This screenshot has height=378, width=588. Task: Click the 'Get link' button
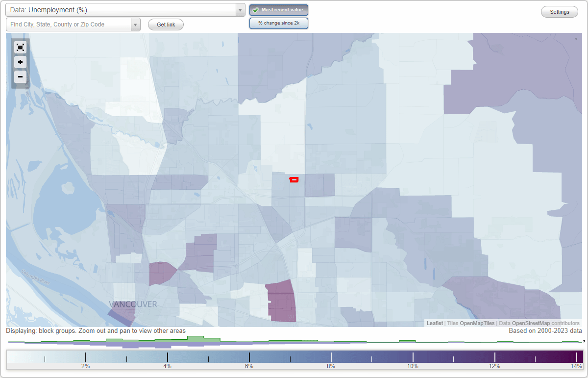[166, 24]
